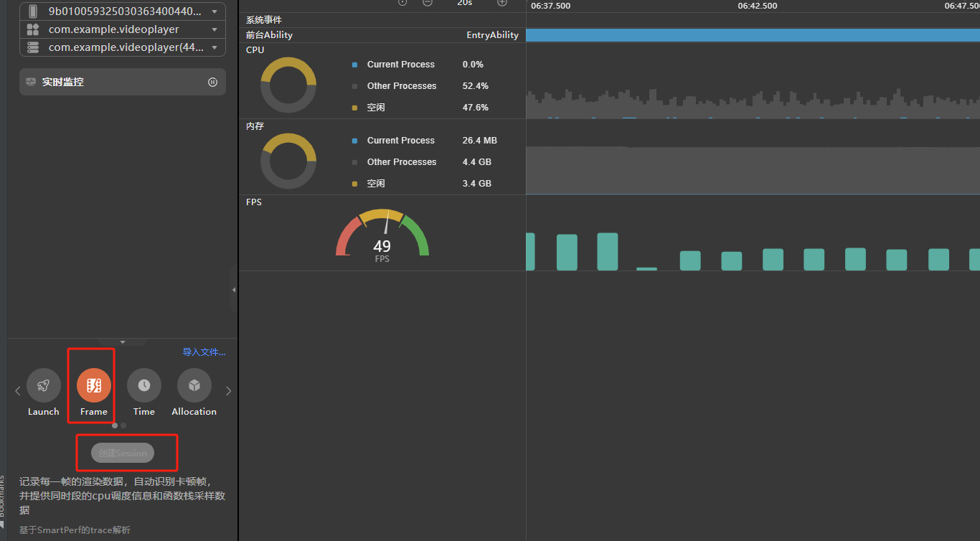Select the Frame profiling template
Image resolution: width=980 pixels, height=541 pixels.
tap(94, 385)
